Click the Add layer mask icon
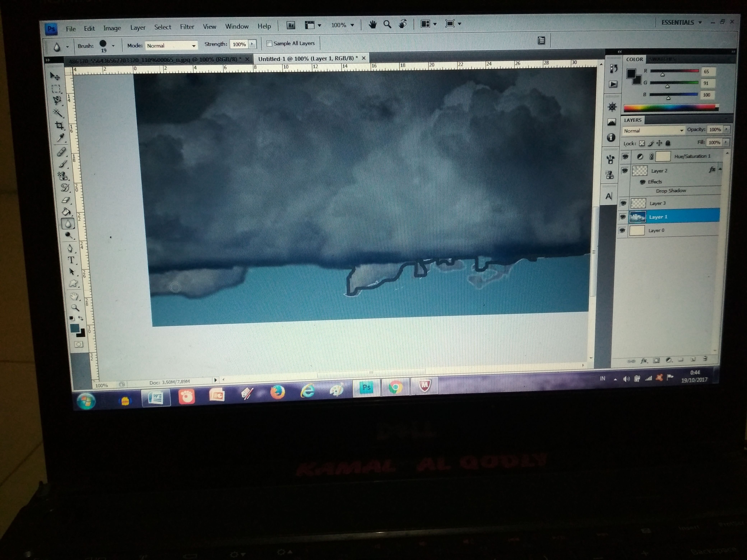This screenshot has height=560, width=747. coord(656,360)
